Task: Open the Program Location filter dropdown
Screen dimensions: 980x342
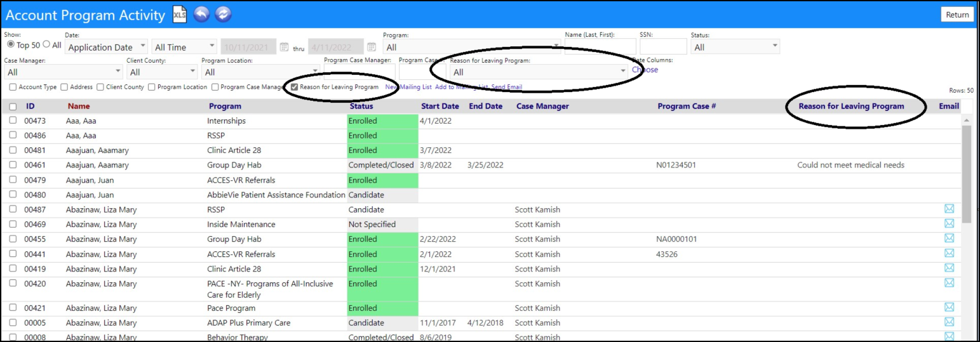Action: pyautogui.click(x=261, y=72)
